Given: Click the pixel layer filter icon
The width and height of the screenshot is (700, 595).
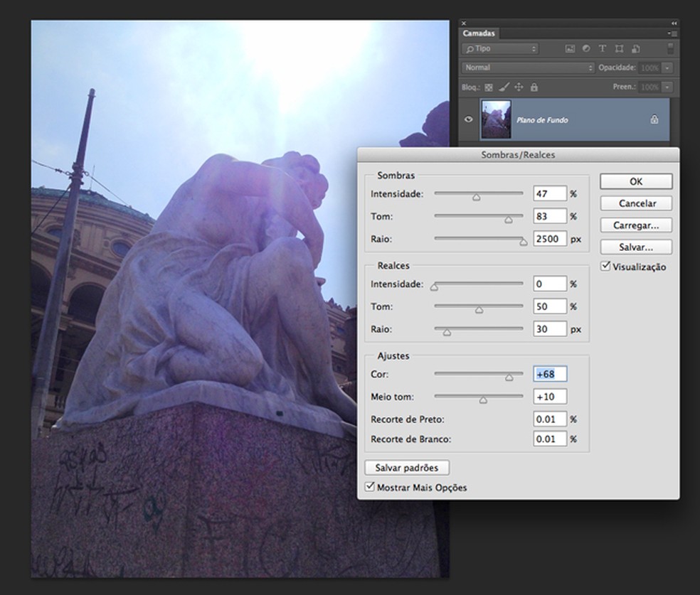Looking at the screenshot, I should pyautogui.click(x=570, y=49).
